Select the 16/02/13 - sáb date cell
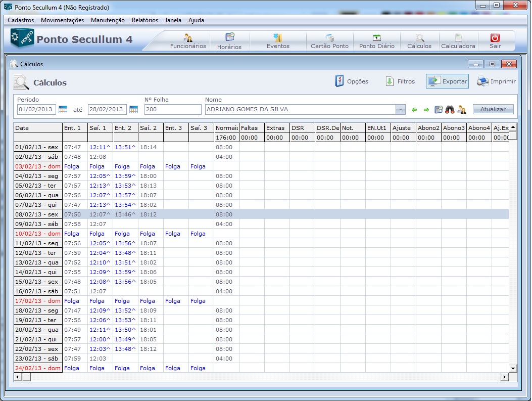This screenshot has height=401, width=532. [x=38, y=291]
